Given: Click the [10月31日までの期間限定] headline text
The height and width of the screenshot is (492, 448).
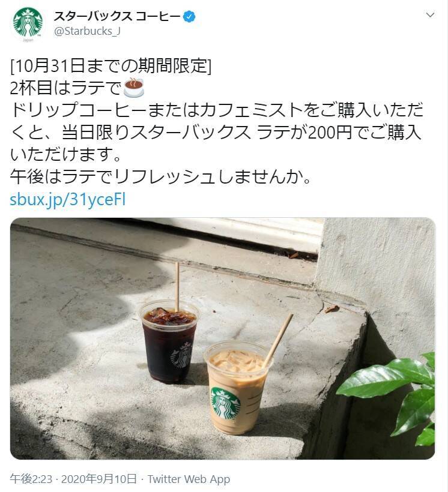Looking at the screenshot, I should click(x=111, y=65).
